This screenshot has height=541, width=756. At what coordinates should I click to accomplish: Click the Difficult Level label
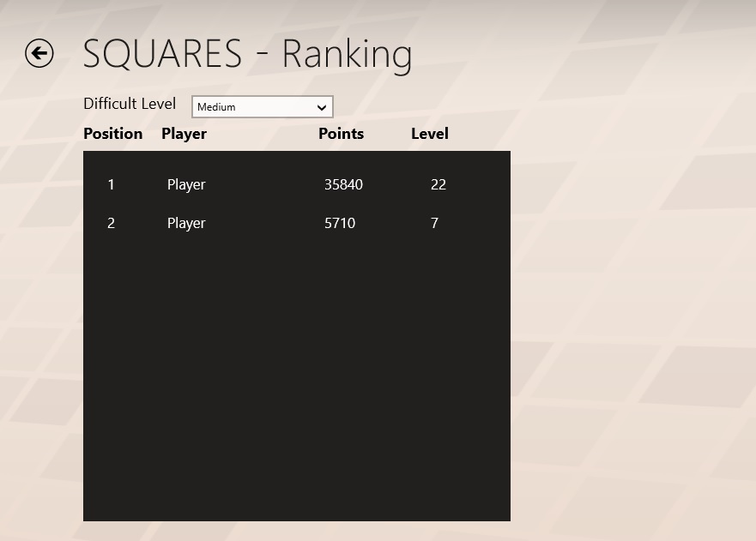130,104
